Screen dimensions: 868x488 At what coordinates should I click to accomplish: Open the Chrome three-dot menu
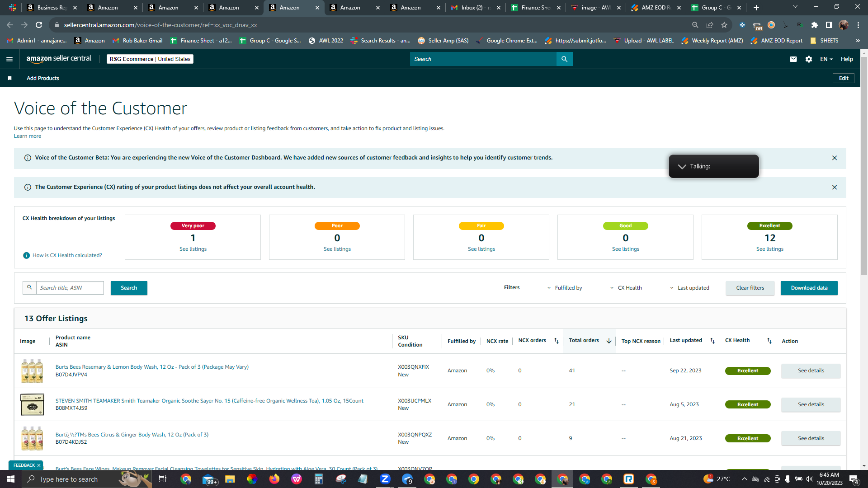click(858, 25)
